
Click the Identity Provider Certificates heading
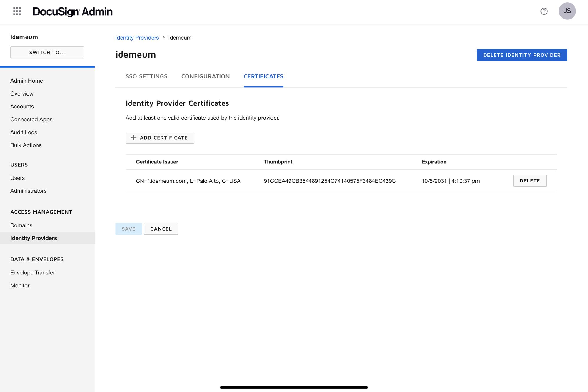coord(177,103)
